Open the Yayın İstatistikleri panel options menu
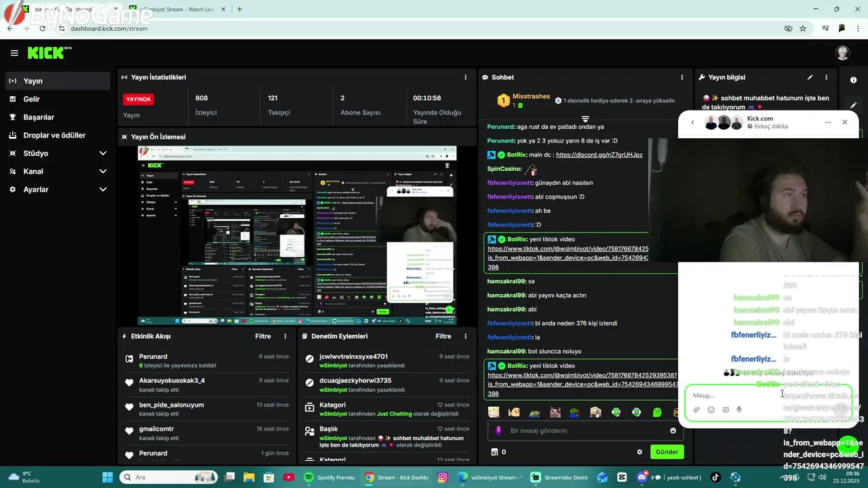868x488 pixels. (465, 77)
